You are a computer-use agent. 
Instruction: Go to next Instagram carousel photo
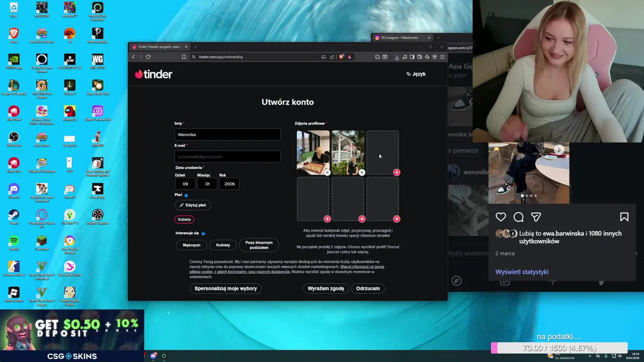click(559, 150)
